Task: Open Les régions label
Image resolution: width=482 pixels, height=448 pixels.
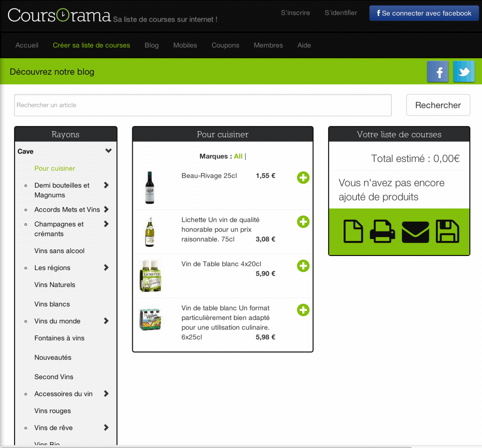Action: 52,268
